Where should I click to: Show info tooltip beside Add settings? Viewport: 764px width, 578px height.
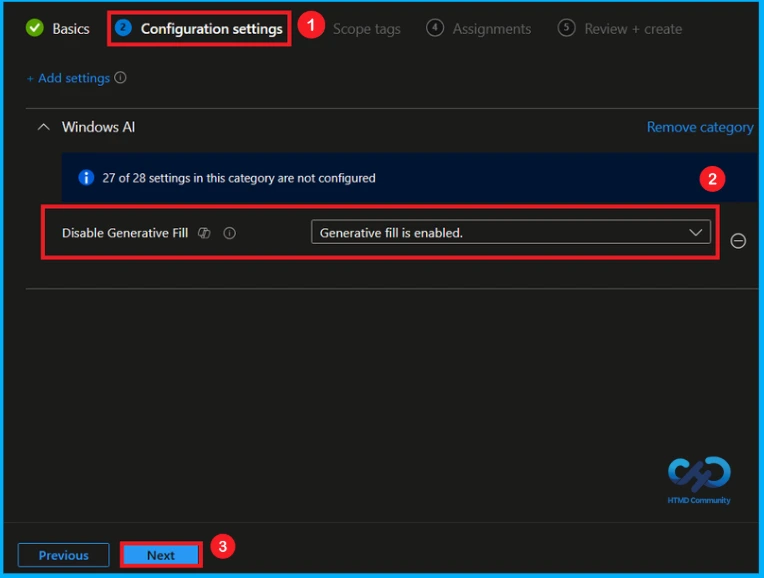click(120, 77)
